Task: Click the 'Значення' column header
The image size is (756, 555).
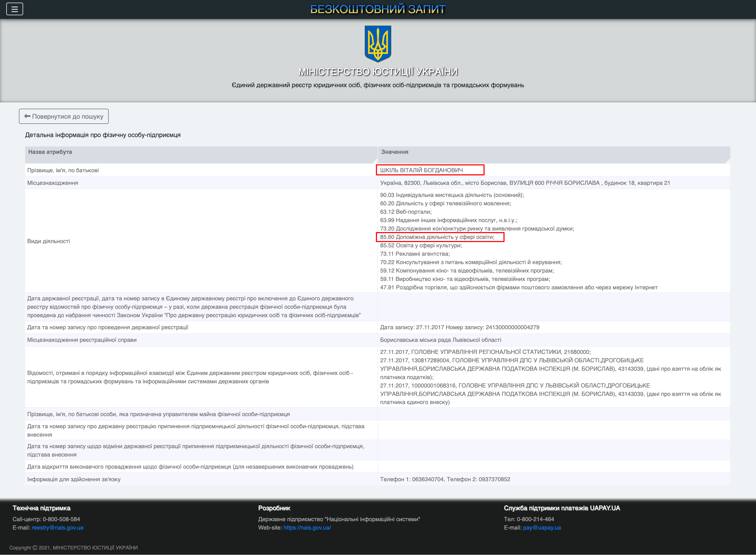Action: tap(395, 152)
